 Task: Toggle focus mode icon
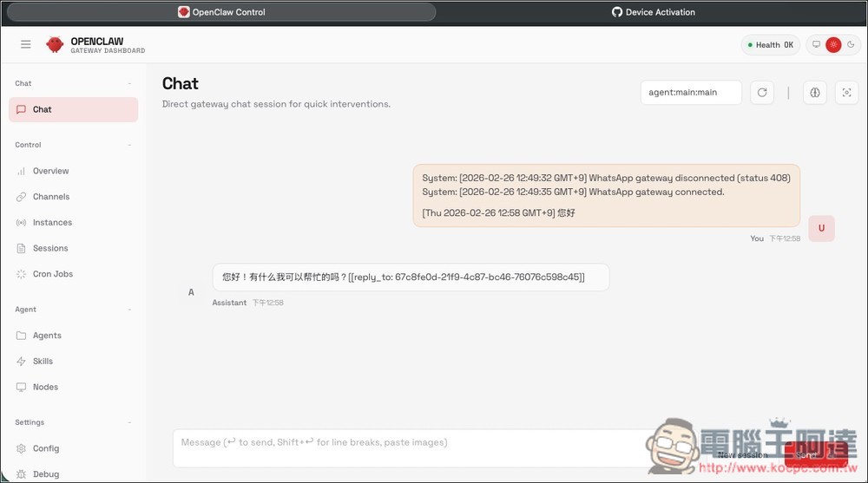coord(846,93)
